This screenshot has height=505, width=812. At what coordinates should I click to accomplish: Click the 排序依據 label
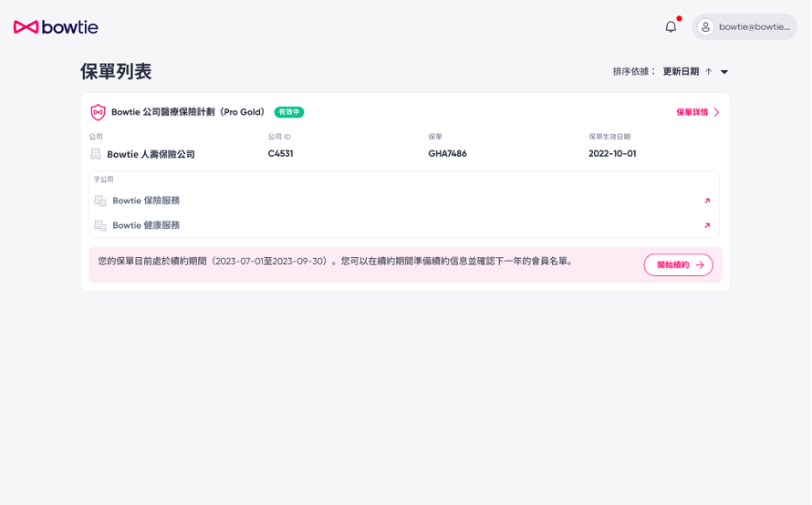634,71
